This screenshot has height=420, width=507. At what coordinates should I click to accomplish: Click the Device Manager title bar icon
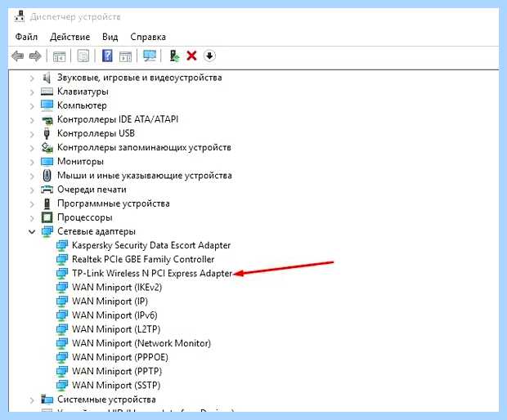click(x=20, y=16)
